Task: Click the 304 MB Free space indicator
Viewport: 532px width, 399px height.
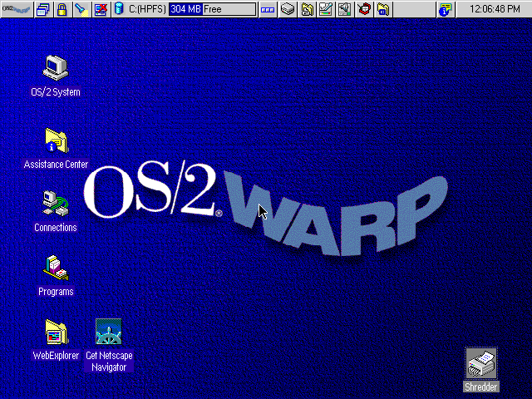Action: tap(212, 10)
